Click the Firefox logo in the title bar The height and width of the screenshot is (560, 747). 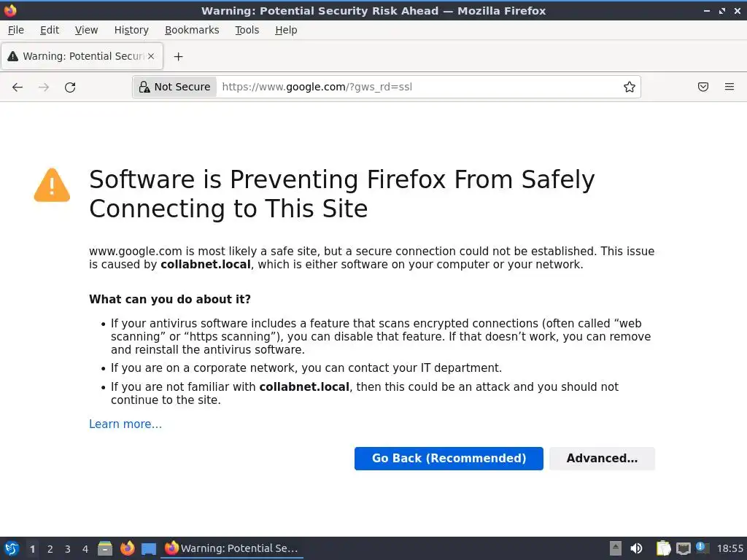[x=10, y=10]
